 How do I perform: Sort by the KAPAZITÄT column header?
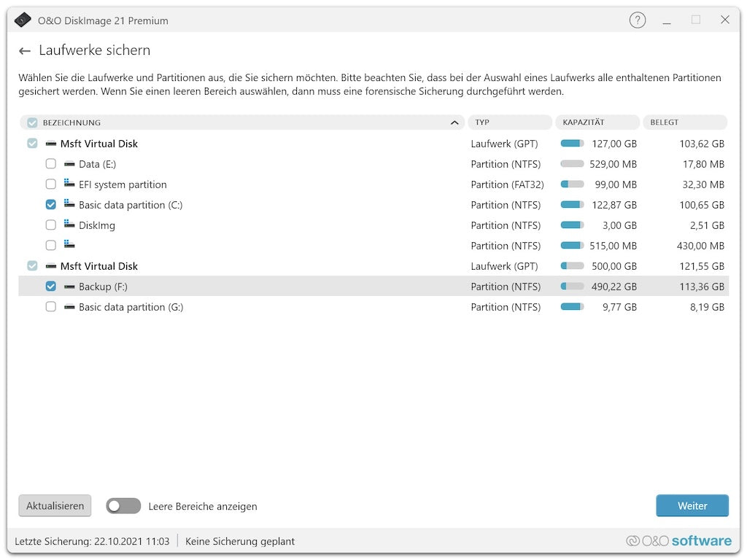pos(597,122)
